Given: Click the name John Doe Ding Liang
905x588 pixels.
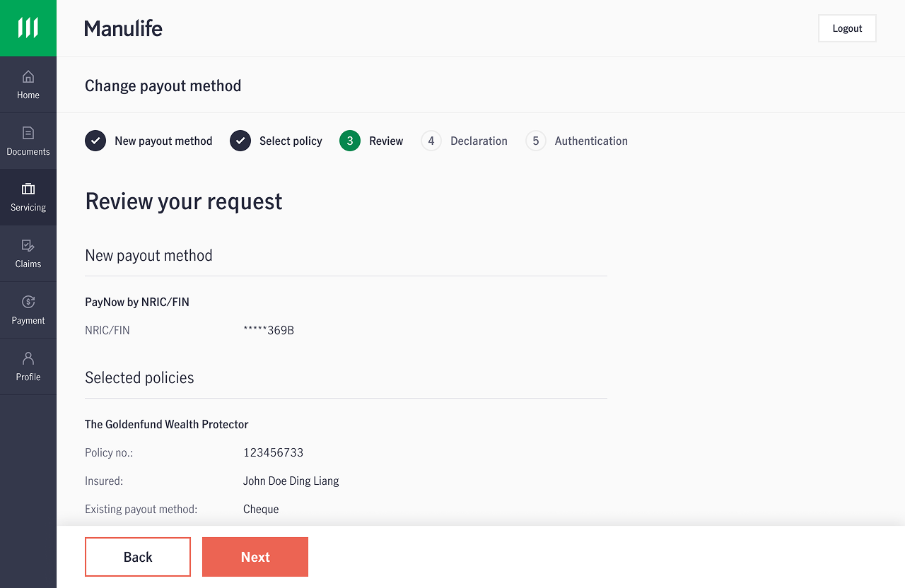Looking at the screenshot, I should [291, 481].
